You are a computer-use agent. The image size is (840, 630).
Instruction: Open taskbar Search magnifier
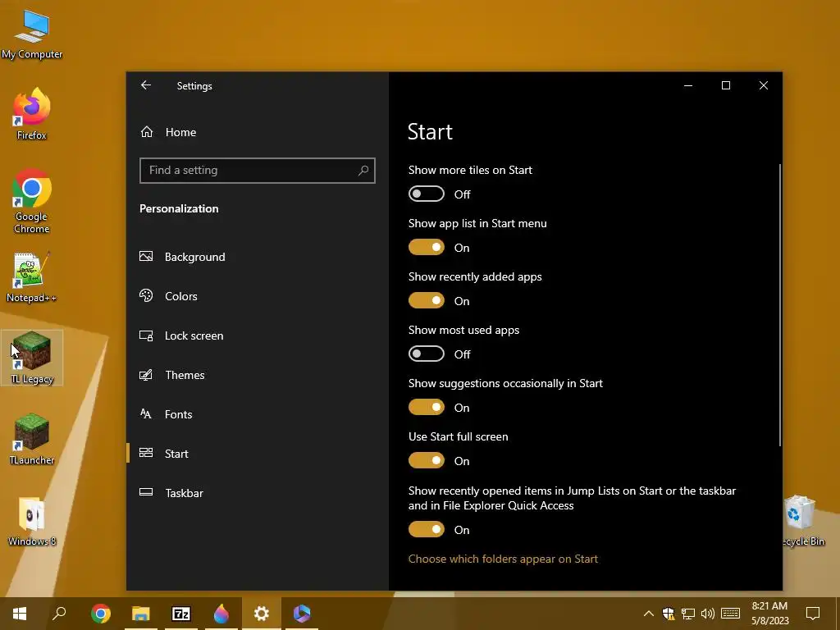pyautogui.click(x=59, y=614)
